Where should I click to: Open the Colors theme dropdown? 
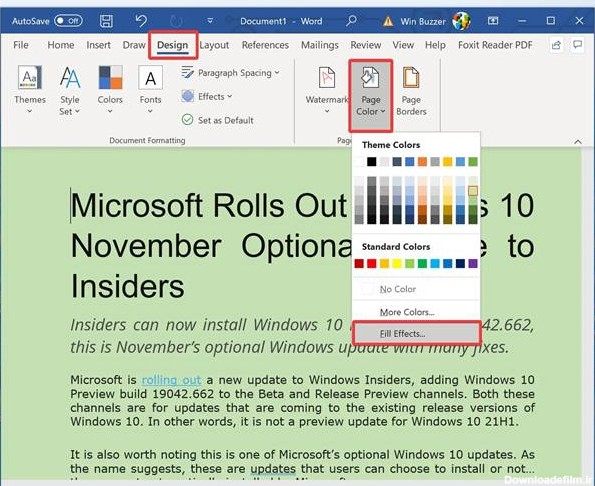point(110,90)
